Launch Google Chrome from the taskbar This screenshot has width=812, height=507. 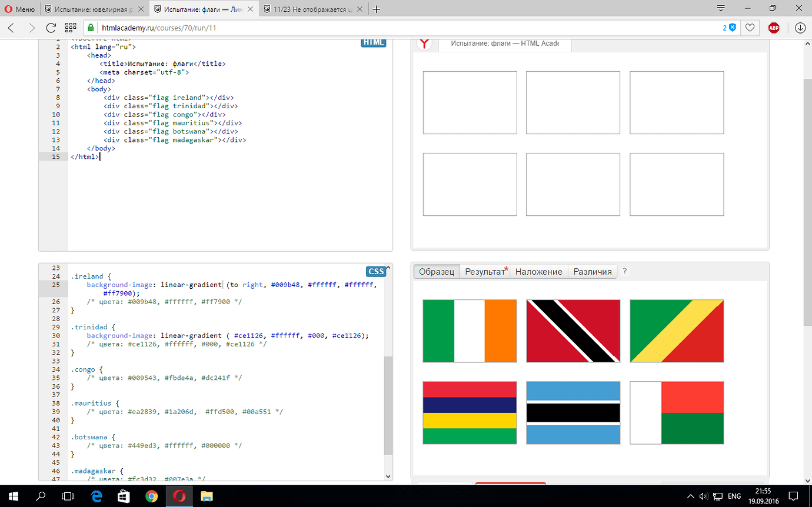tap(151, 496)
